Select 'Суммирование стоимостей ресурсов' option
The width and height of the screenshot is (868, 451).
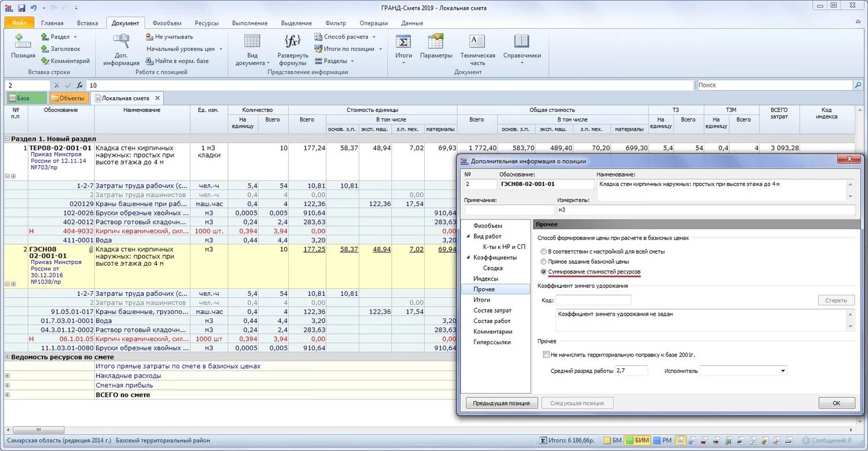click(543, 272)
